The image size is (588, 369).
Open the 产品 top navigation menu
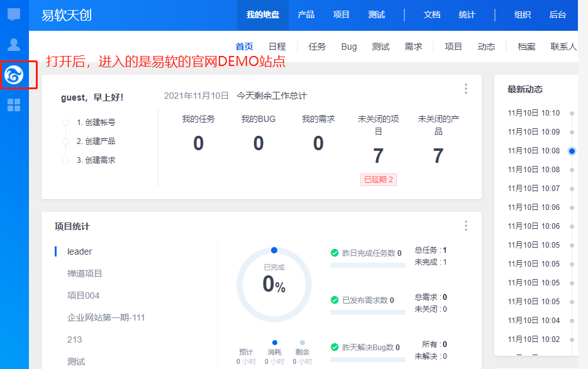[x=306, y=15]
